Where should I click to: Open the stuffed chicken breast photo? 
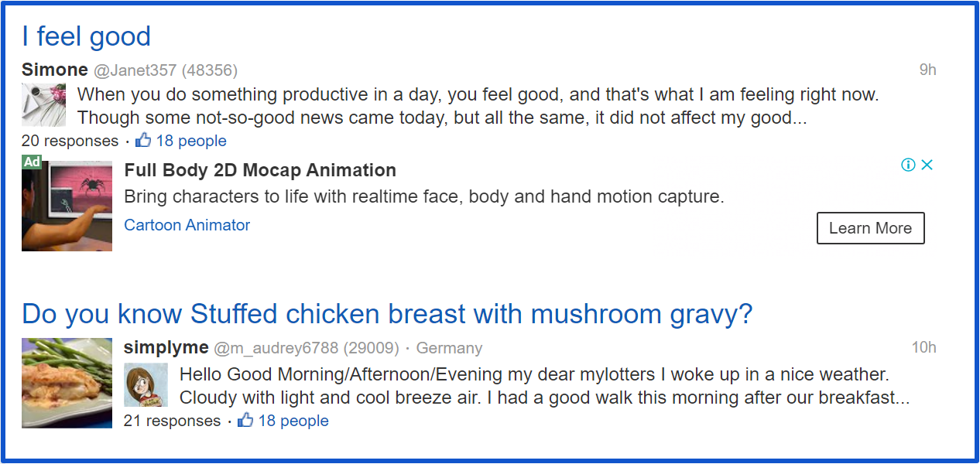pyautogui.click(x=67, y=383)
